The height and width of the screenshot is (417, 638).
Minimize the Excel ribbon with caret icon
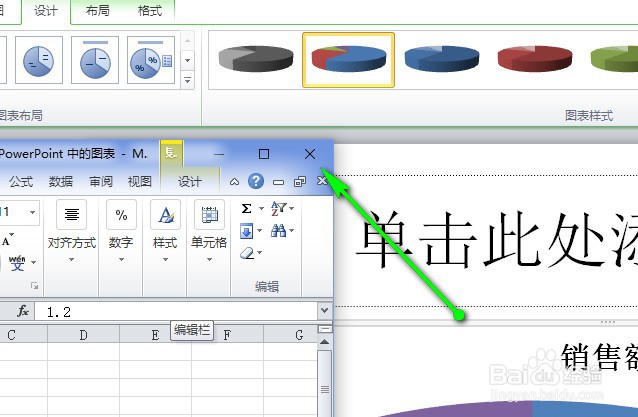234,182
